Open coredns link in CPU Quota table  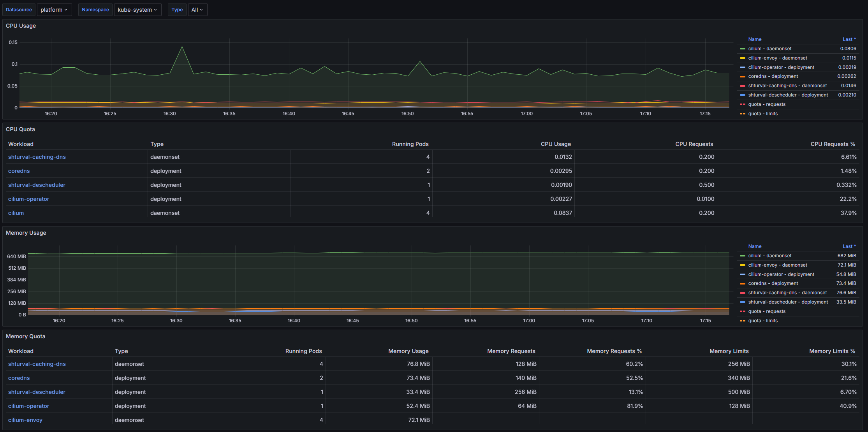pyautogui.click(x=19, y=171)
